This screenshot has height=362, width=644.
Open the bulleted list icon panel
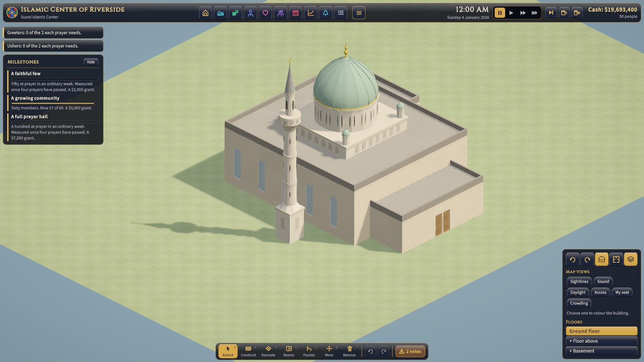click(341, 13)
